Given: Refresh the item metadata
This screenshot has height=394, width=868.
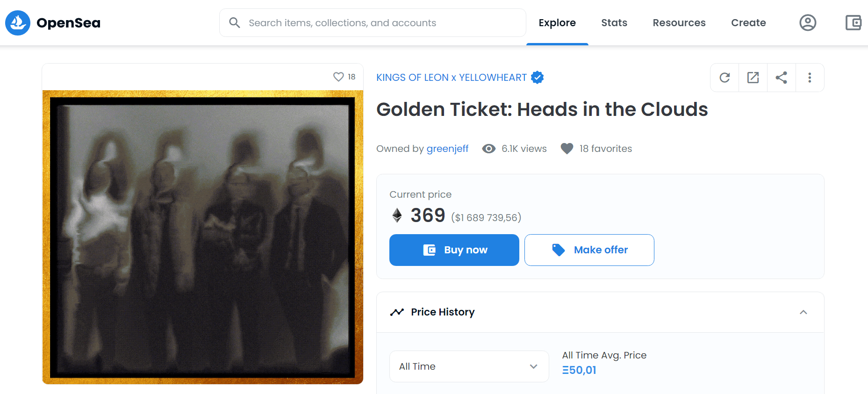Looking at the screenshot, I should [x=724, y=77].
